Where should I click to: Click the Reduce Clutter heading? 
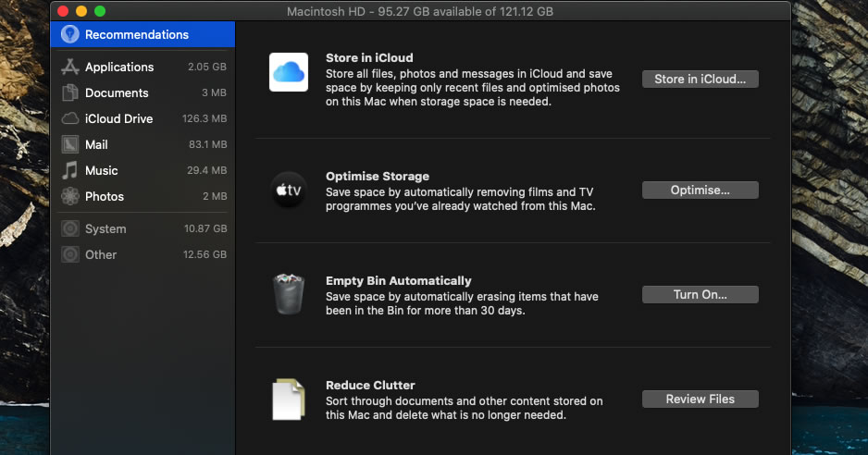coord(370,386)
